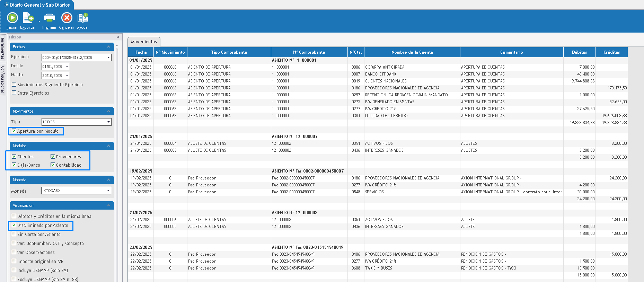Select the TAXIS Y BUSES row
This screenshot has width=644, height=282.
tap(378, 268)
